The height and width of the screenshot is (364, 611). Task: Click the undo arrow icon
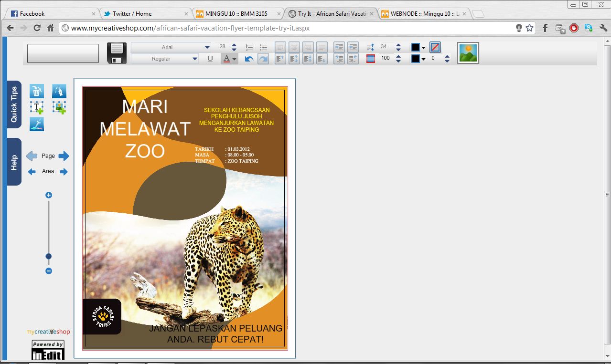249,59
